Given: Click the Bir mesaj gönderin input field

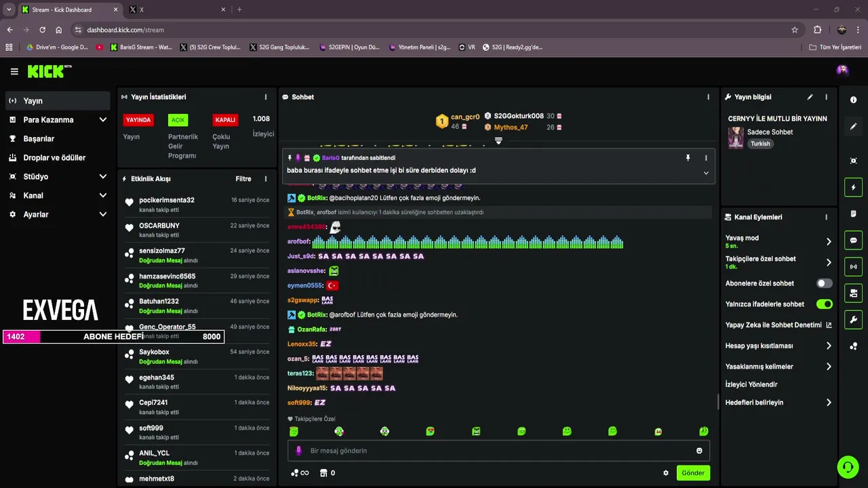Looking at the screenshot, I should point(498,451).
